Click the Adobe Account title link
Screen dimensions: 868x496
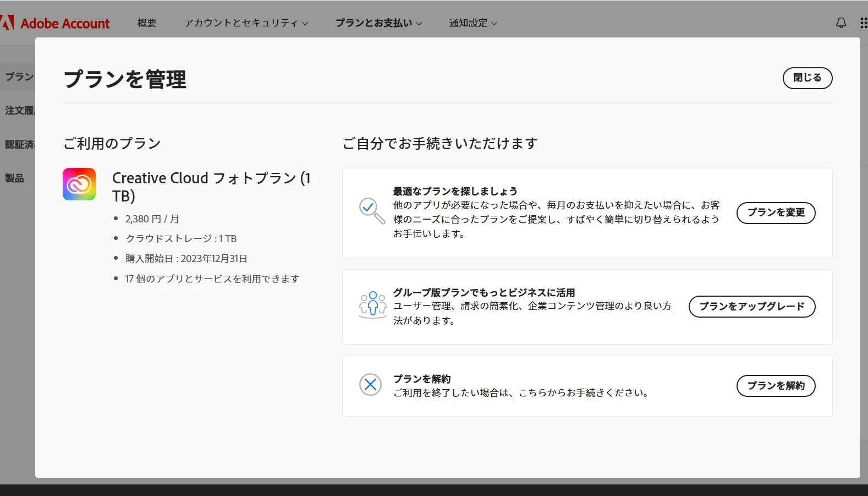coord(65,23)
